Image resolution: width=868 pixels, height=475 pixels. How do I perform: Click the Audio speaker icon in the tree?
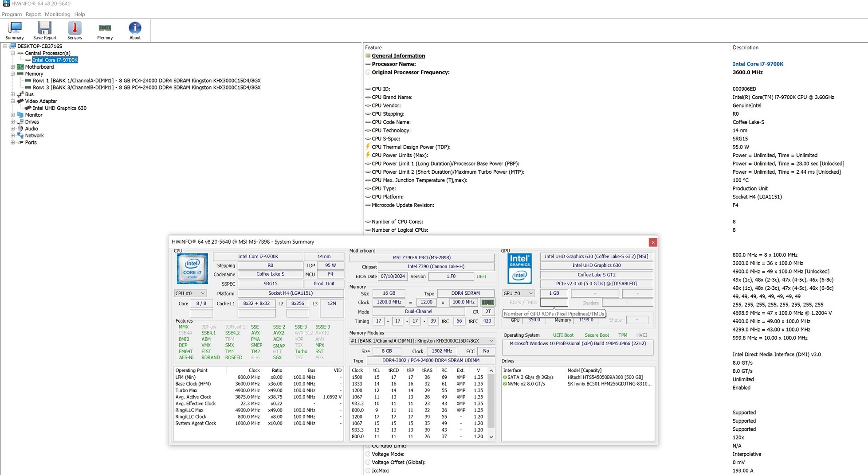[20, 128]
